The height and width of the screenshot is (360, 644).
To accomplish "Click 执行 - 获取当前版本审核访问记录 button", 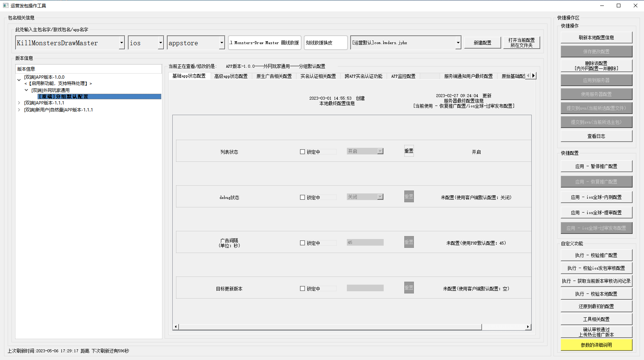I will click(x=596, y=281).
